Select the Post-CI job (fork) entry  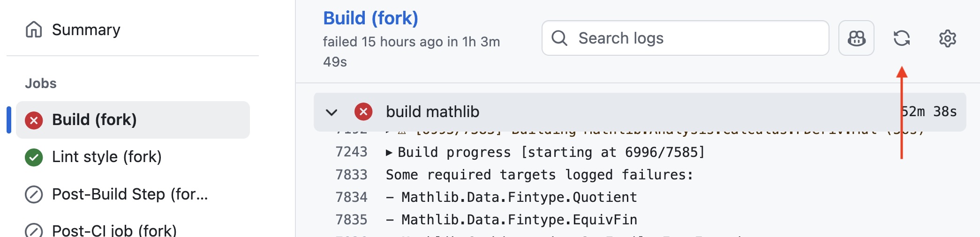(114, 230)
